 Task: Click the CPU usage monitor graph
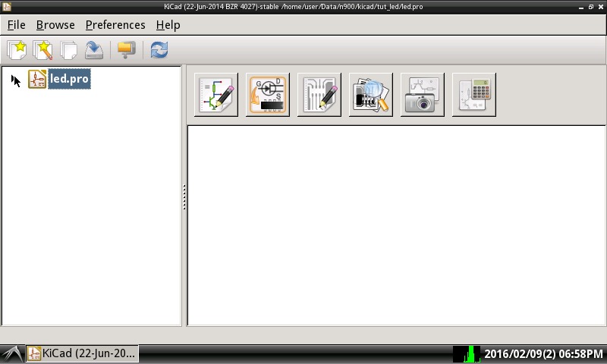467,354
